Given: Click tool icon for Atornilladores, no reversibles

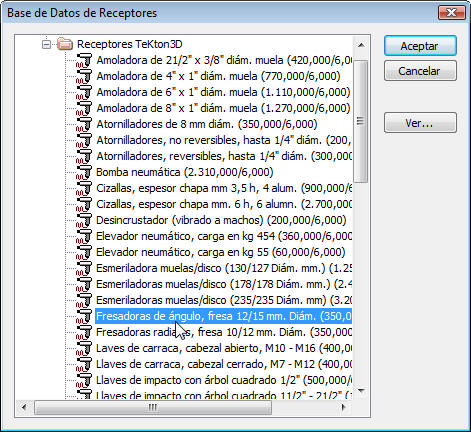Looking at the screenshot, I should click(84, 140).
